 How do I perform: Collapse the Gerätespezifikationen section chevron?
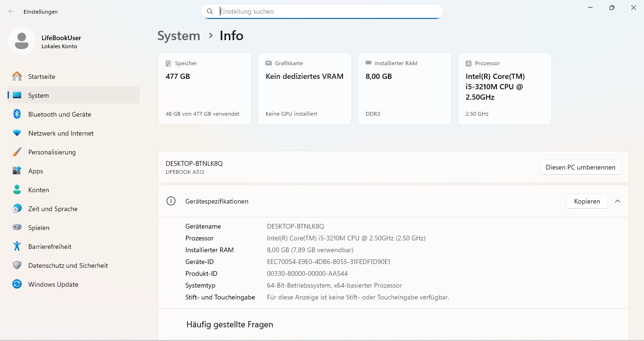click(x=618, y=201)
